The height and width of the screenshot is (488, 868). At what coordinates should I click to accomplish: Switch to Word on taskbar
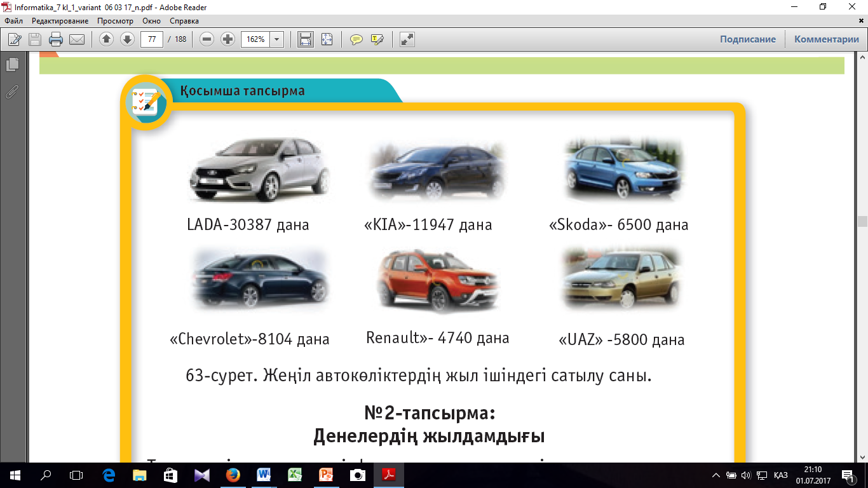264,475
